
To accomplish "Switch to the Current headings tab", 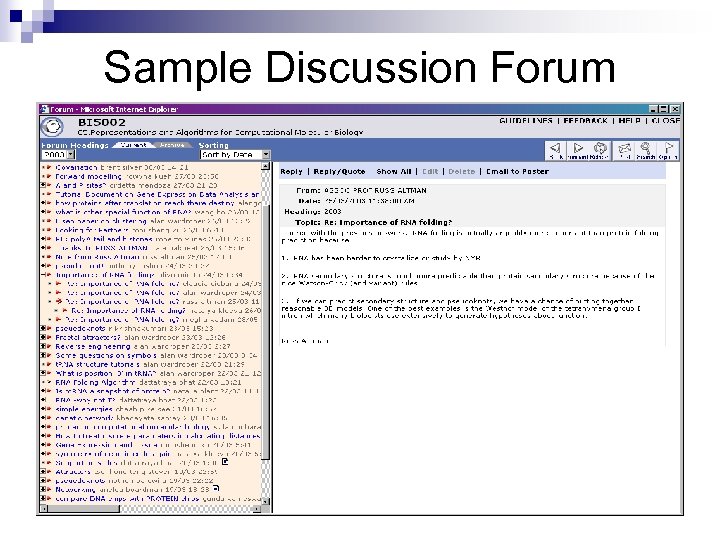I will point(134,145).
